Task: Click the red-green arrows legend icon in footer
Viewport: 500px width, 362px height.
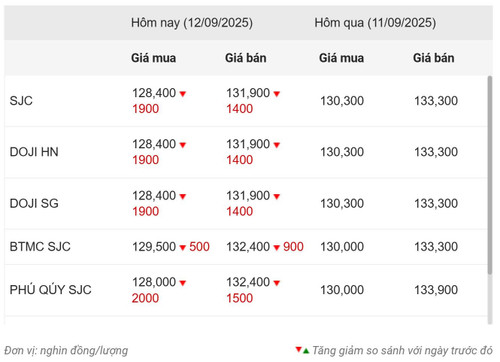Action: [x=302, y=350]
